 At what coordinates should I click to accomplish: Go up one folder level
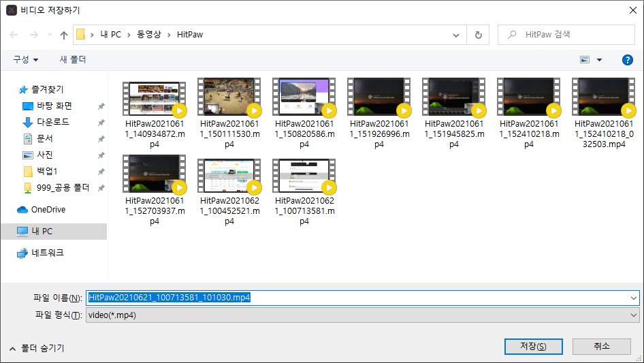[x=64, y=35]
